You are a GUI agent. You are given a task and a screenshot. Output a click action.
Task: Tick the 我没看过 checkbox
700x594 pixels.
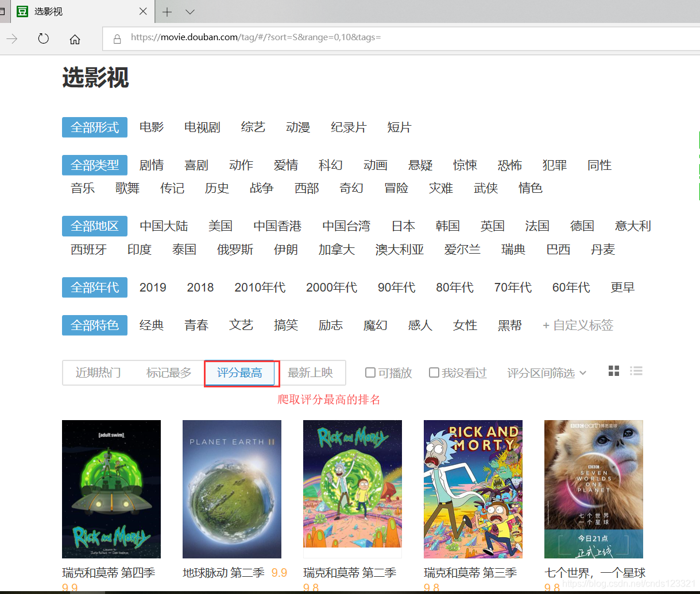[x=434, y=373]
